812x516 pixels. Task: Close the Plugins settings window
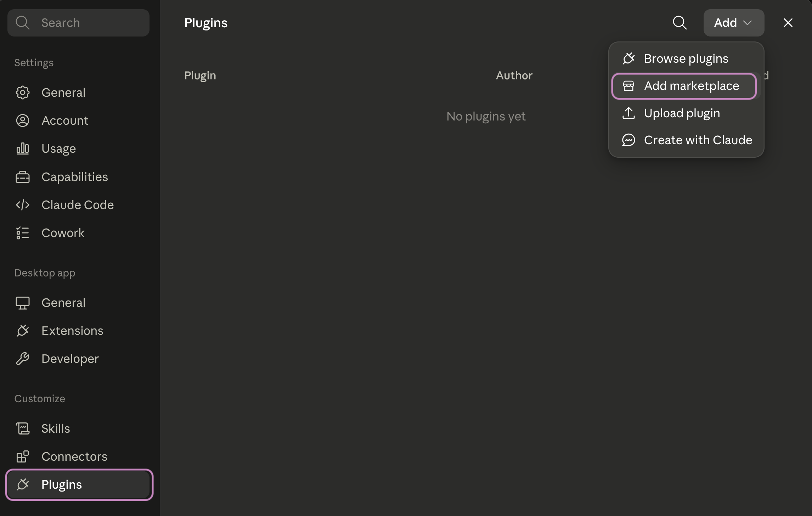point(788,23)
